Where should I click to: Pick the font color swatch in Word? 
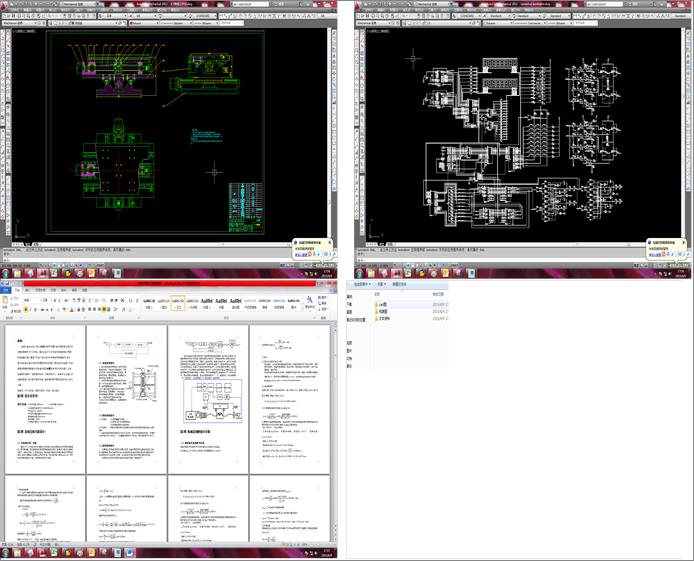pyautogui.click(x=72, y=310)
